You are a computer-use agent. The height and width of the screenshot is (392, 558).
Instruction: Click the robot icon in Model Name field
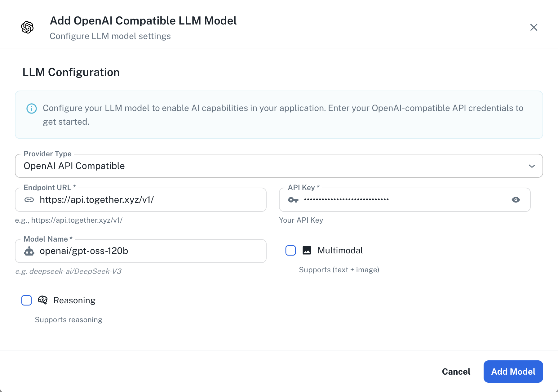29,251
